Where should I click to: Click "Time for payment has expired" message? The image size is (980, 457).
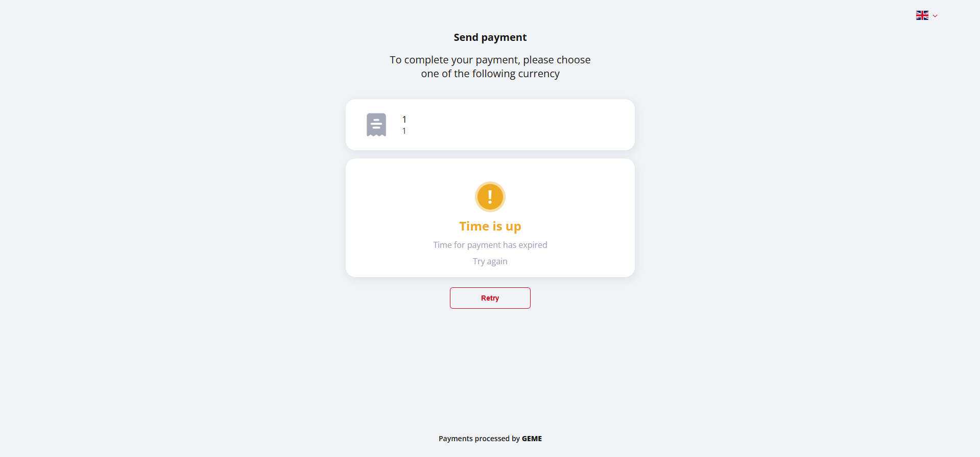click(x=490, y=245)
